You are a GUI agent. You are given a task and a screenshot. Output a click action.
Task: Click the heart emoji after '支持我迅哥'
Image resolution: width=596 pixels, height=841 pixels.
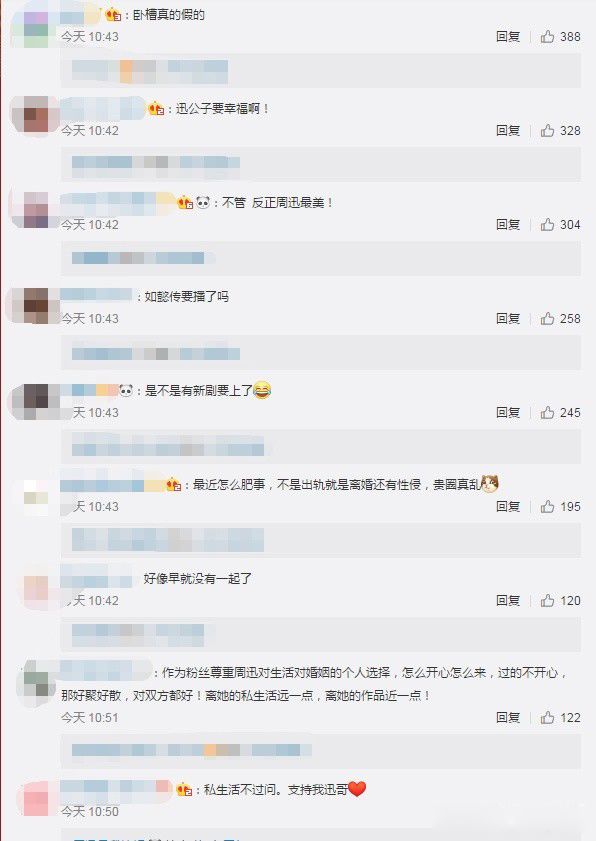click(357, 789)
